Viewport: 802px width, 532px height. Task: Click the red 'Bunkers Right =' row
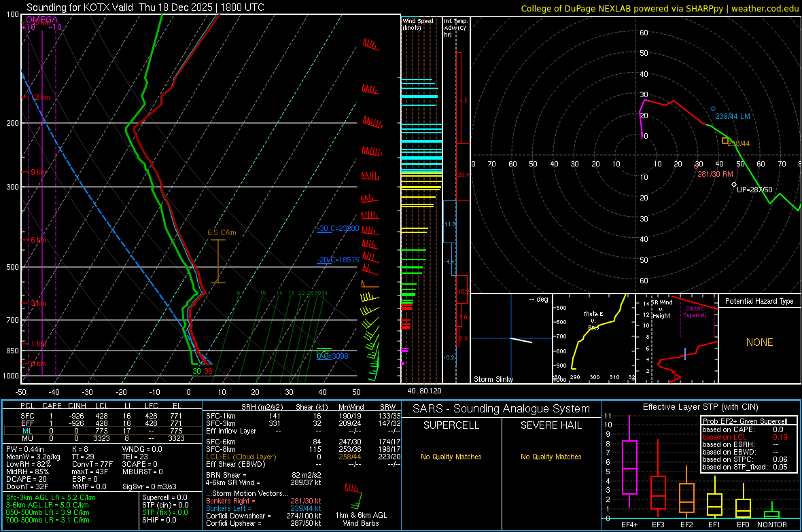[x=264, y=501]
